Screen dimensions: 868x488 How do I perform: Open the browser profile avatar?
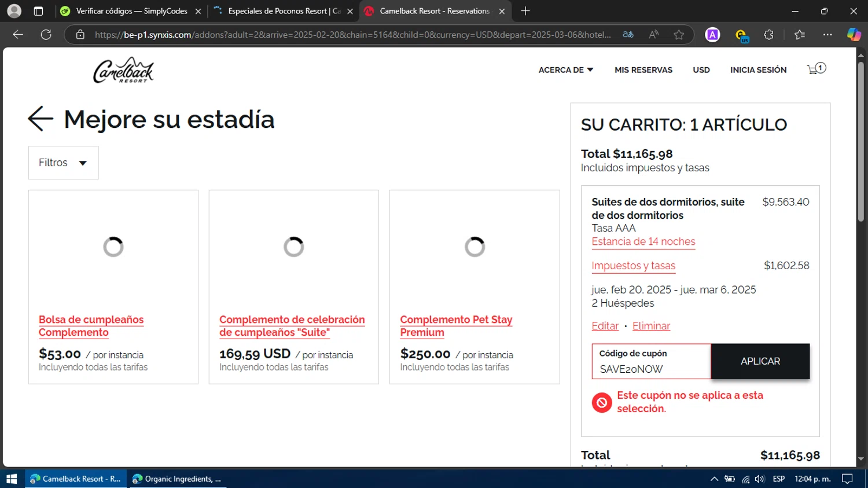point(14,11)
